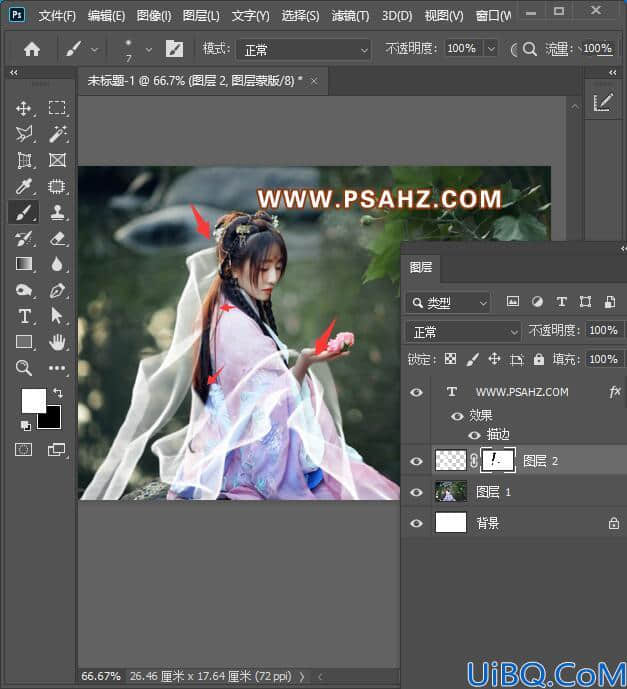Select the History Brush tool
Screen dimensions: 627x689
24,239
